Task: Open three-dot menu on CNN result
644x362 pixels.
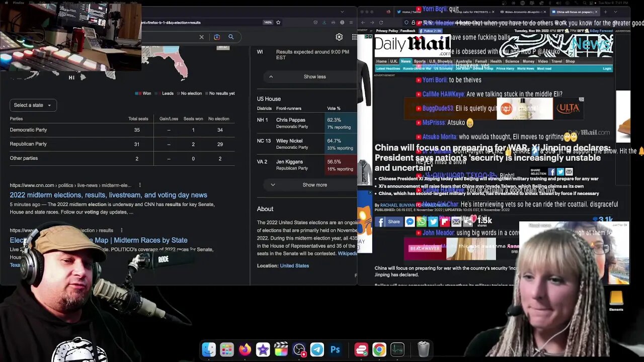Action: tap(140, 185)
